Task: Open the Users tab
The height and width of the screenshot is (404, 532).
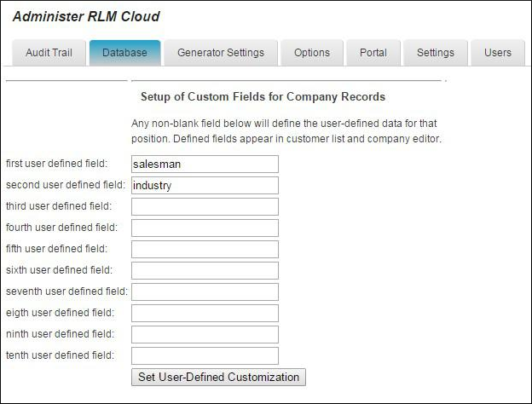Action: 498,53
